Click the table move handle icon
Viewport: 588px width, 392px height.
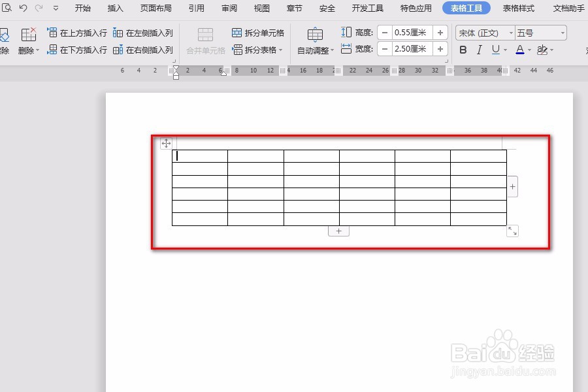tap(166, 143)
